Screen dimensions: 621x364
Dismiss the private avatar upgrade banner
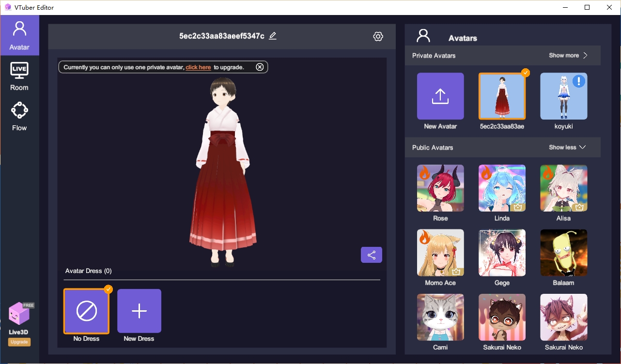pyautogui.click(x=260, y=67)
